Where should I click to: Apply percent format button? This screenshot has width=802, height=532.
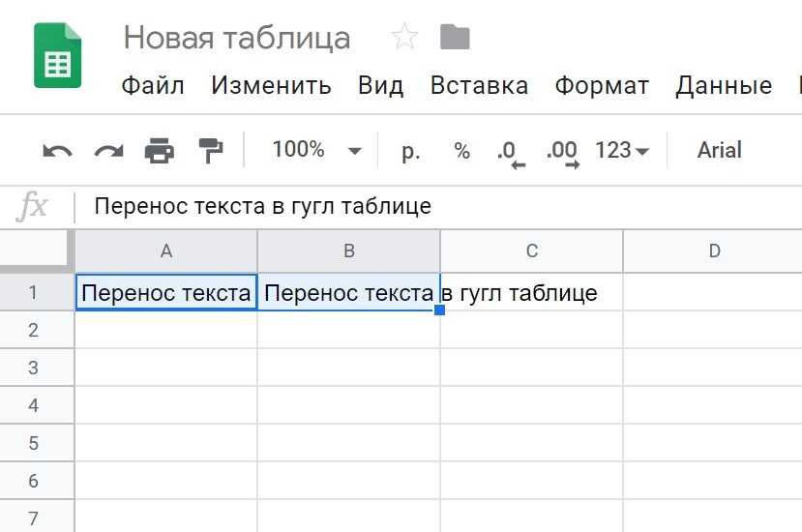point(461,151)
